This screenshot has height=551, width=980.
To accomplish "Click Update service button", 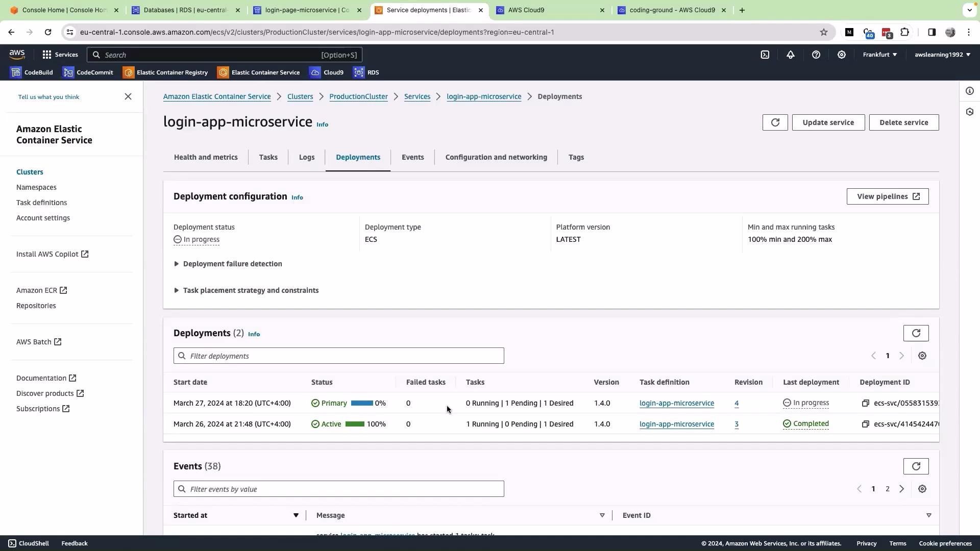I will 828,122.
